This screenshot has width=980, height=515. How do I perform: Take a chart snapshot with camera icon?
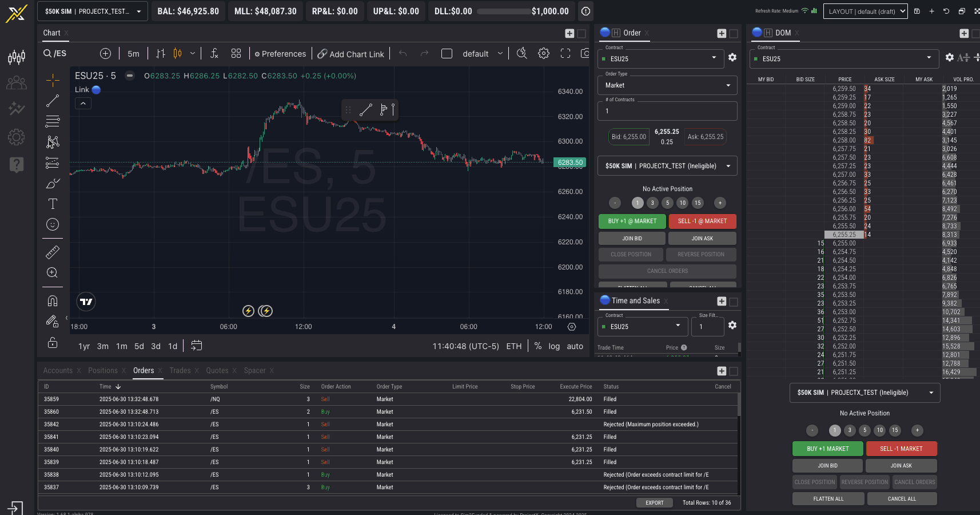click(x=584, y=53)
